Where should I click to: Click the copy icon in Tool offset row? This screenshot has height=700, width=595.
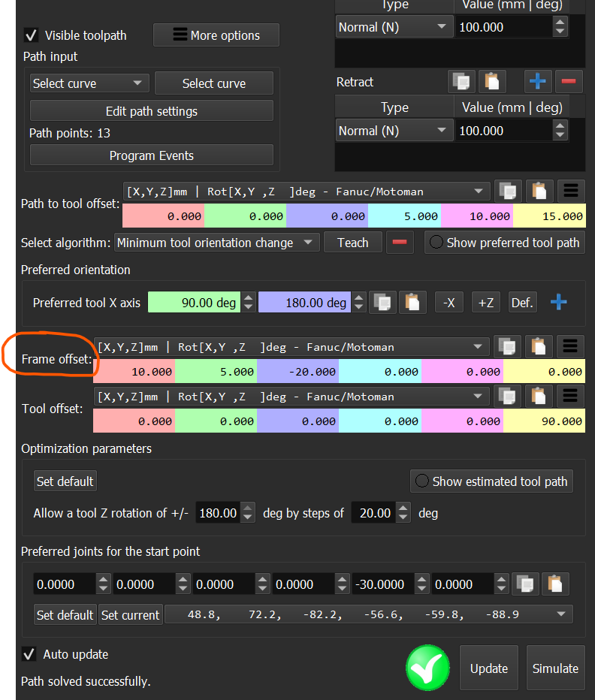point(509,396)
